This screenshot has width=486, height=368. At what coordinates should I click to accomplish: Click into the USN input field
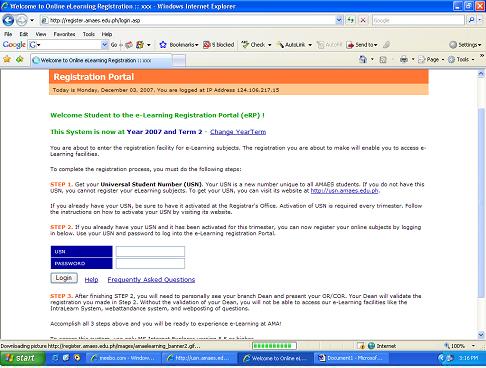pyautogui.click(x=150, y=251)
